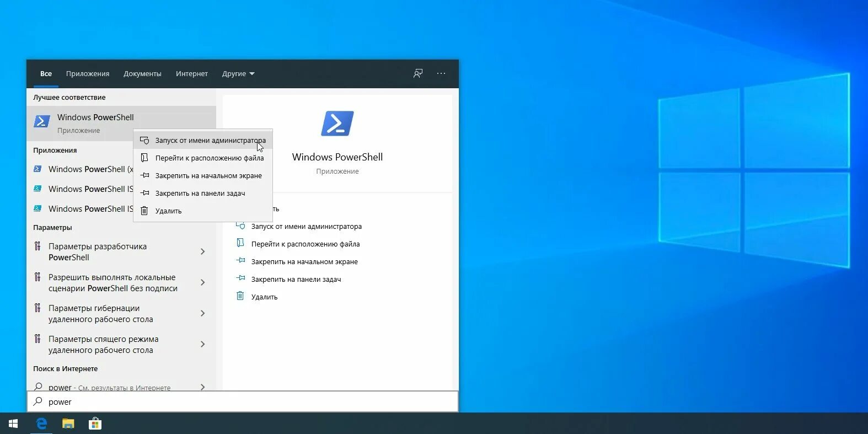Choose Запуск от имени администратора in context menu
This screenshot has height=434, width=868.
[x=203, y=140]
